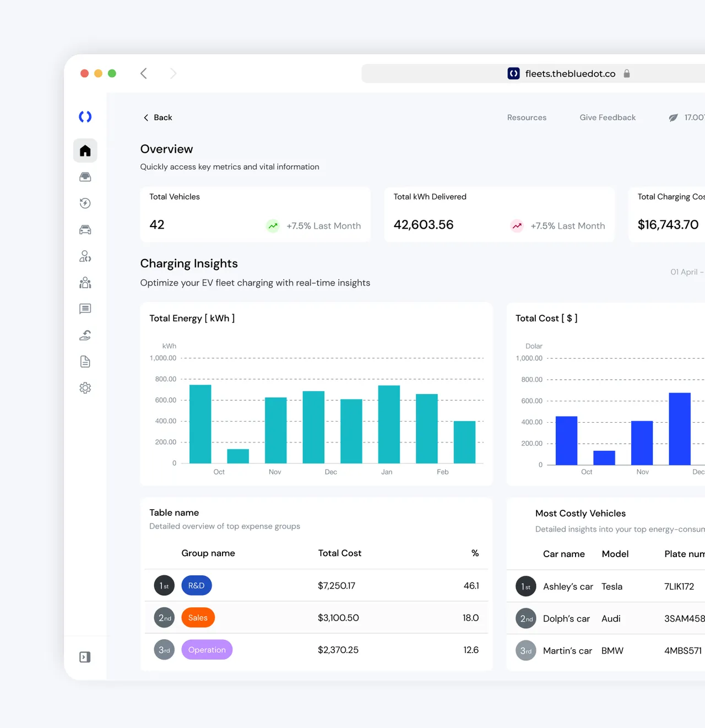
Task: Go forward with browser forward arrow
Action: point(173,73)
